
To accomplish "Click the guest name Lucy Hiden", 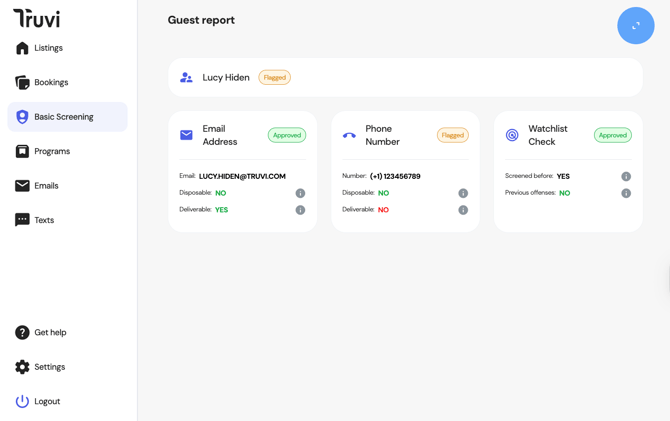I will (226, 77).
